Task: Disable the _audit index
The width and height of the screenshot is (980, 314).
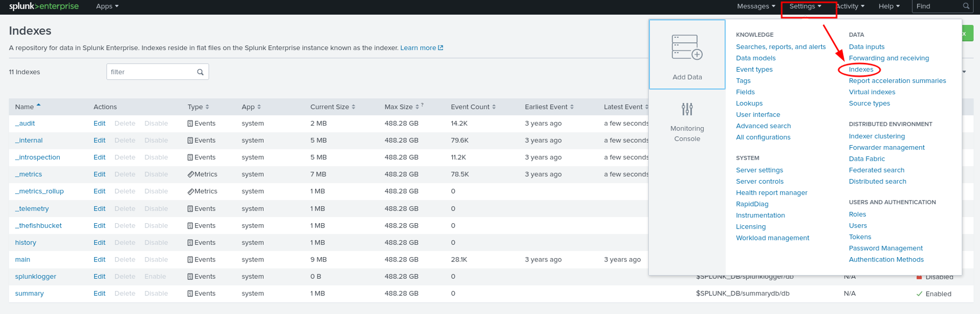Action: [156, 124]
